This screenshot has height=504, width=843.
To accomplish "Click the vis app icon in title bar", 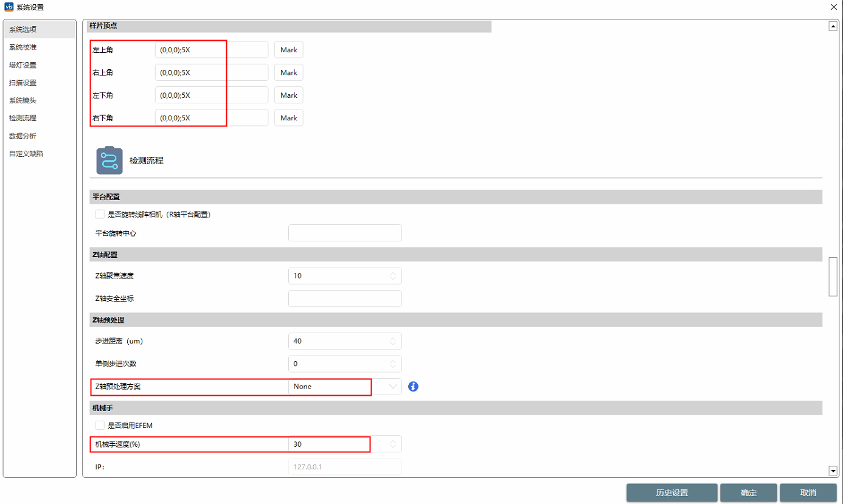I will click(x=9, y=7).
